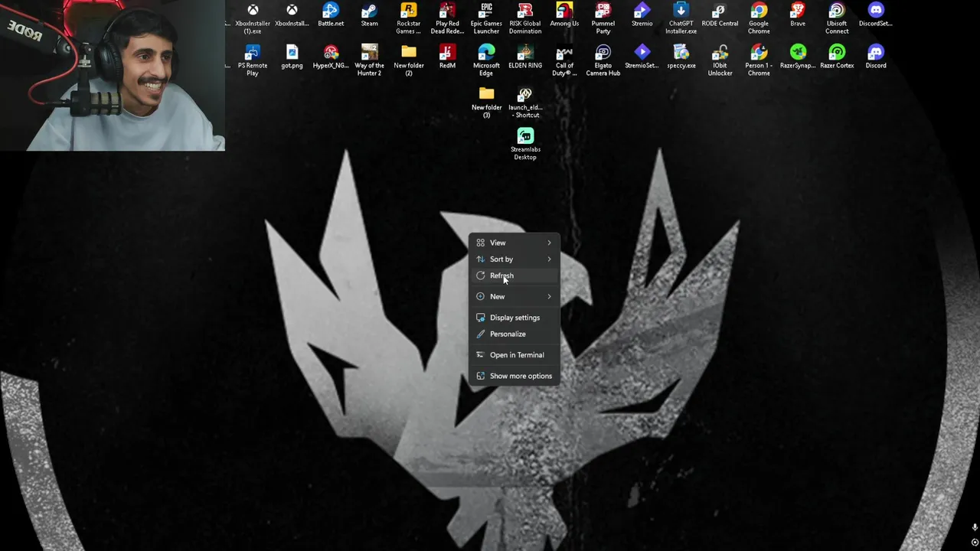Image resolution: width=980 pixels, height=551 pixels.
Task: Select the Brave browser icon
Action: tap(798, 15)
